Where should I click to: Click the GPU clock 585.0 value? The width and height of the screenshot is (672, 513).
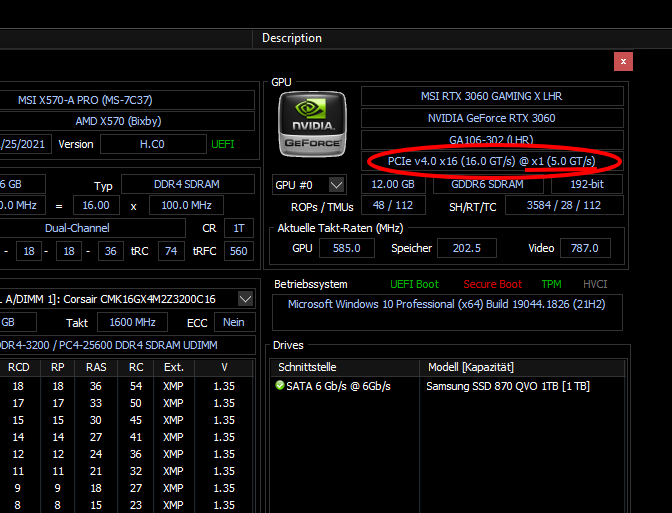(347, 248)
